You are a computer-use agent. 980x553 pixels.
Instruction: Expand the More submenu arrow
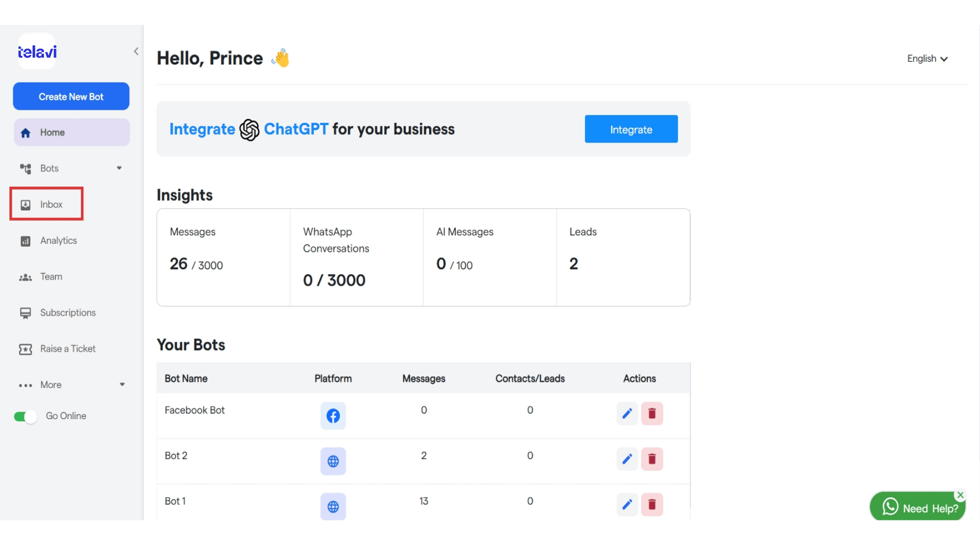point(122,384)
